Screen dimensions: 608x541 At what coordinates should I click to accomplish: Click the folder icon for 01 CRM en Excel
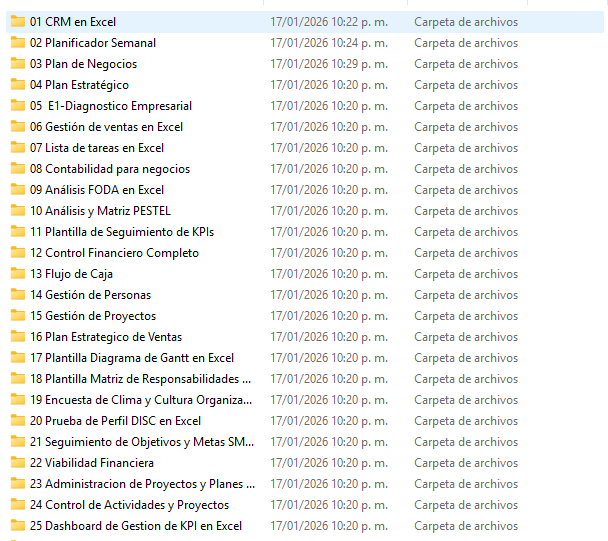18,21
